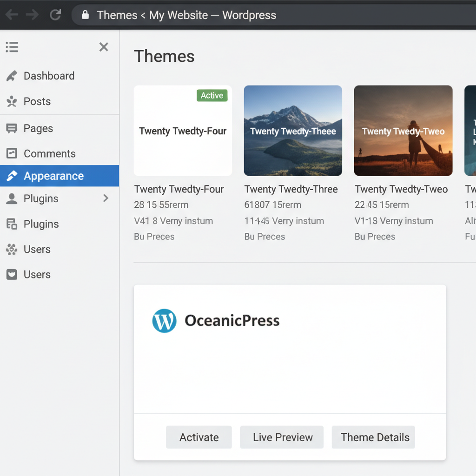The image size is (476, 476).
Task: Select Users from the sidebar menu
Action: 37,249
